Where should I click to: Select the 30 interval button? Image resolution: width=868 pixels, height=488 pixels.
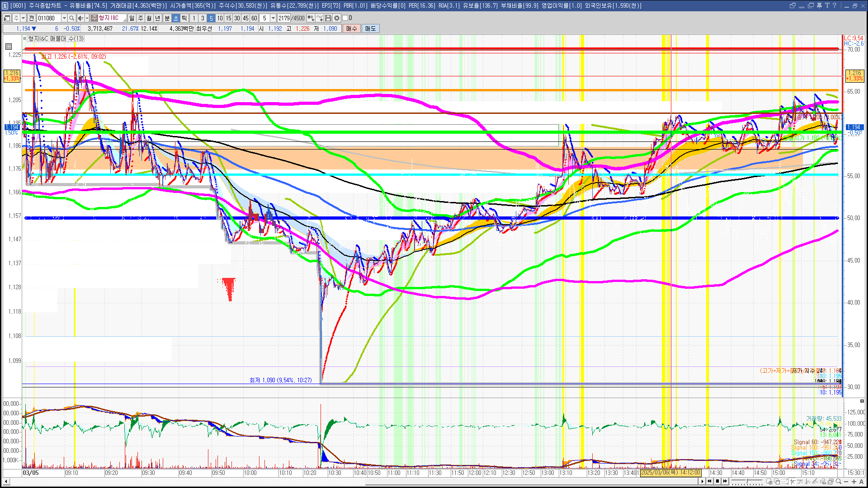pos(237,18)
